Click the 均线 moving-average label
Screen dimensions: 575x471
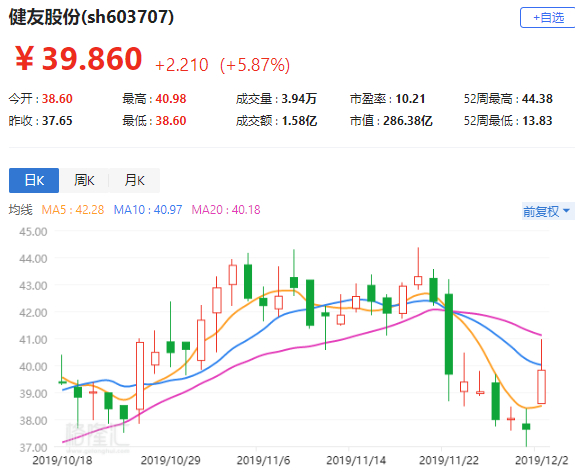[21, 210]
